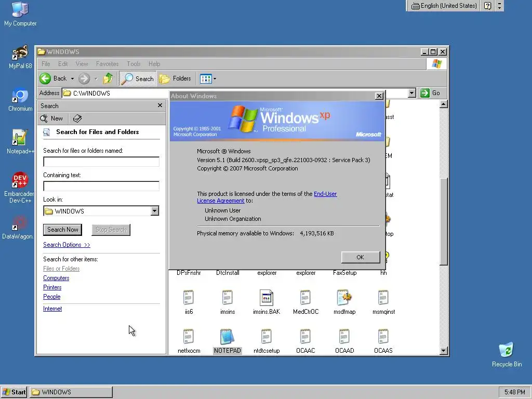532x399 pixels.
Task: Click English (United States) language indicator
Action: coord(444,5)
